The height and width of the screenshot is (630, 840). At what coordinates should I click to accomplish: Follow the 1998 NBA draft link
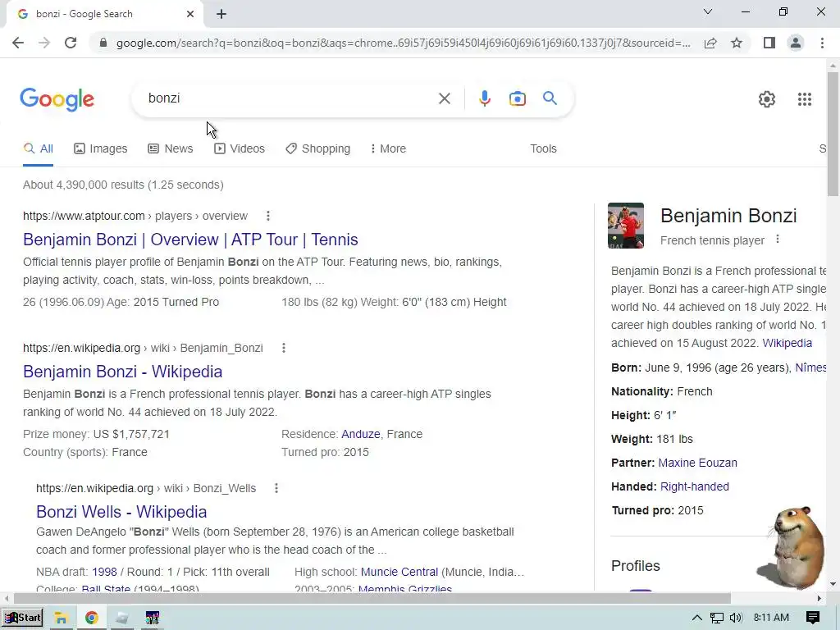pyautogui.click(x=104, y=572)
